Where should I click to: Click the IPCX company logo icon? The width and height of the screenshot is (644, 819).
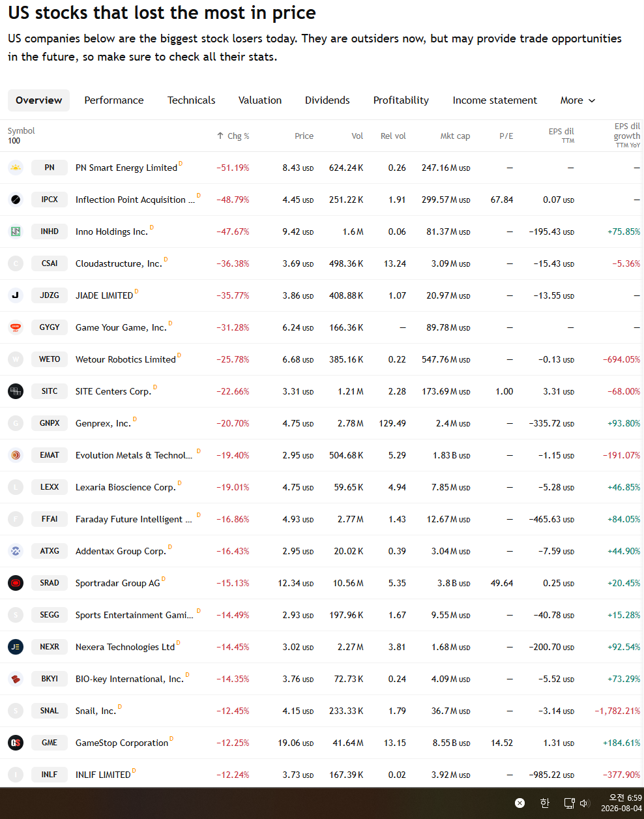pos(16,200)
